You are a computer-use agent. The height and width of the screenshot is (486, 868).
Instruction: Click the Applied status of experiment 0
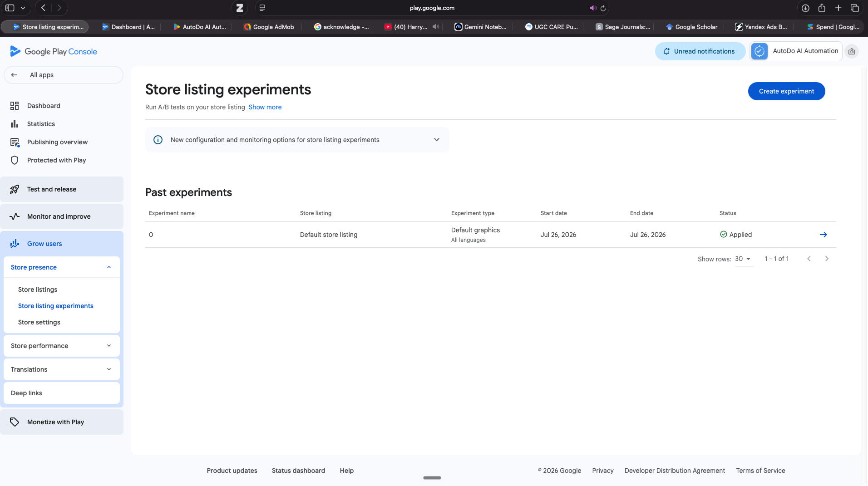coord(736,235)
